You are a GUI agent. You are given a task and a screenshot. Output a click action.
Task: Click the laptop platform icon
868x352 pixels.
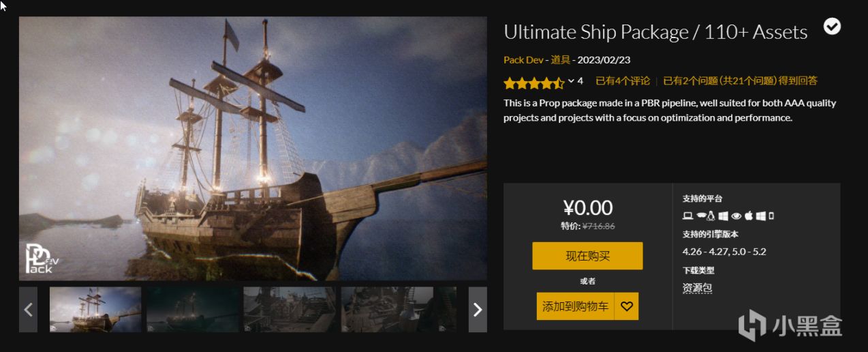point(687,216)
